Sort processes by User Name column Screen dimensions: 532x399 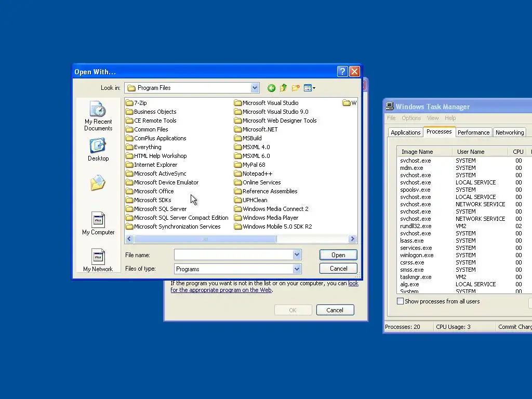pos(480,152)
